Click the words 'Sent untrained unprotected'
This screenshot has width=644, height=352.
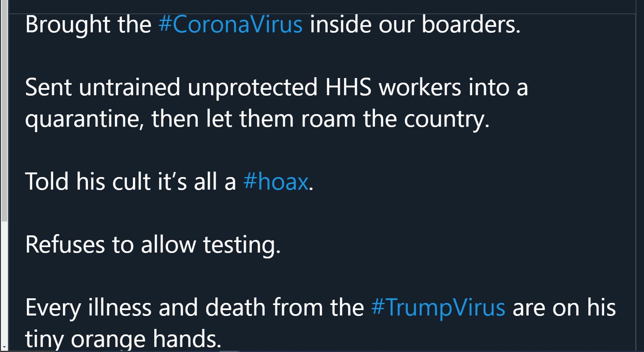pos(171,88)
